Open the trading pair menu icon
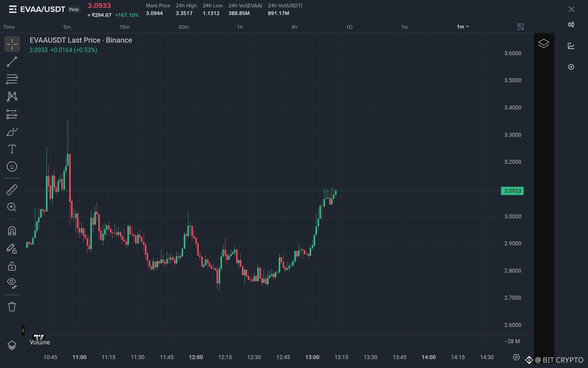 click(x=13, y=10)
